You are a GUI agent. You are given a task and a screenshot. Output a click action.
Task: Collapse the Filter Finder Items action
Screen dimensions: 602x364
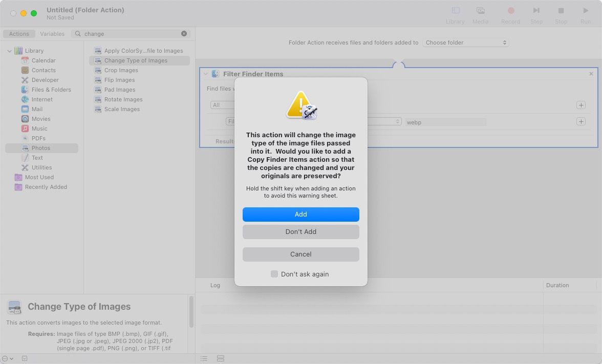tap(205, 74)
